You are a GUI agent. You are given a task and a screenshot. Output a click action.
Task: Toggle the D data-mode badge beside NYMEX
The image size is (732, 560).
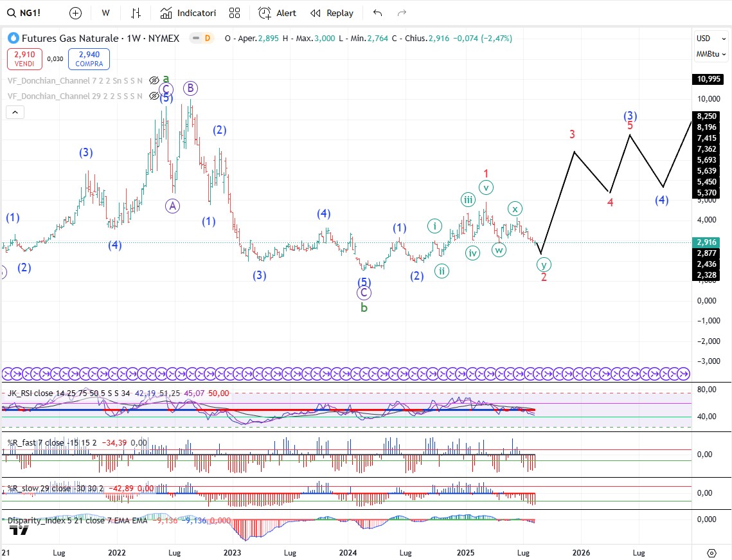207,39
